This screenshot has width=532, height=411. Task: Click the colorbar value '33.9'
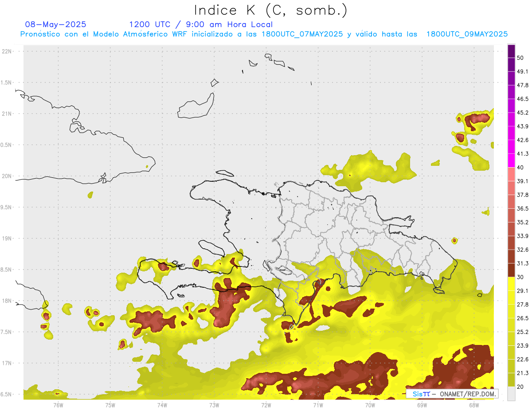click(523, 236)
